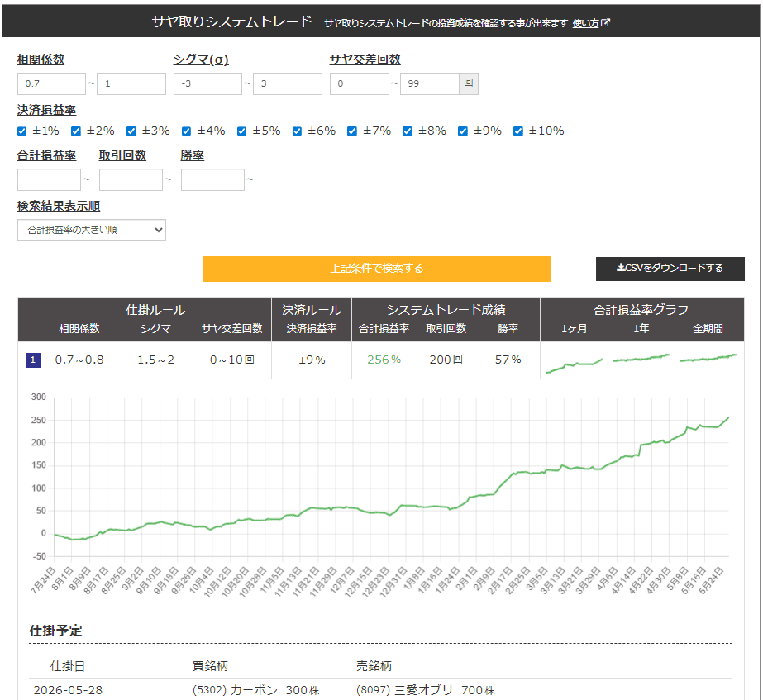763x700 pixels.
Task: Click the 決済損益率 heading link
Action: [x=47, y=111]
